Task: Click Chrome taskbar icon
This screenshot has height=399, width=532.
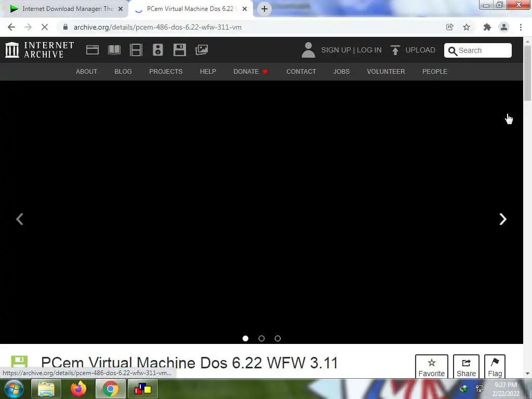Action: pos(110,389)
